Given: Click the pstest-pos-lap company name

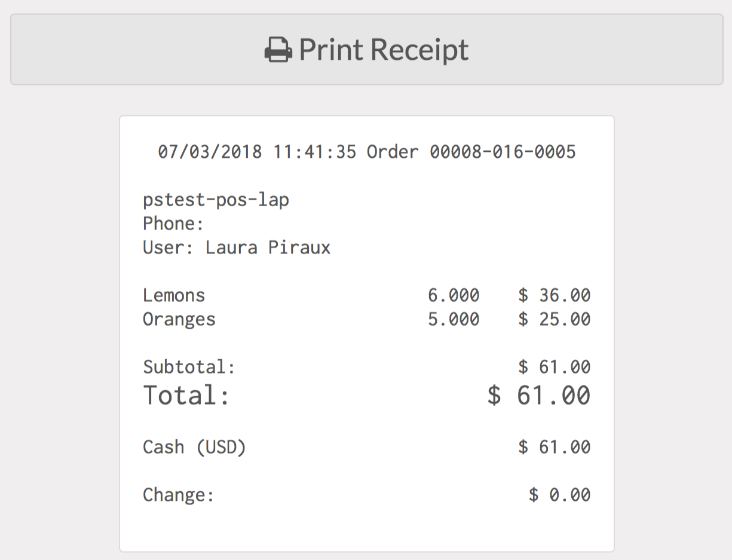Looking at the screenshot, I should [x=216, y=200].
